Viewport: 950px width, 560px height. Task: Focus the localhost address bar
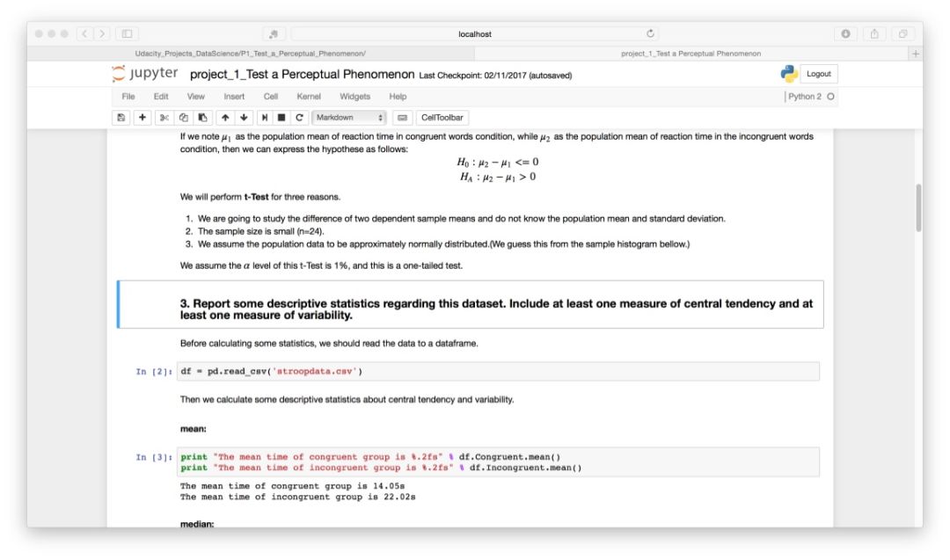tap(474, 34)
